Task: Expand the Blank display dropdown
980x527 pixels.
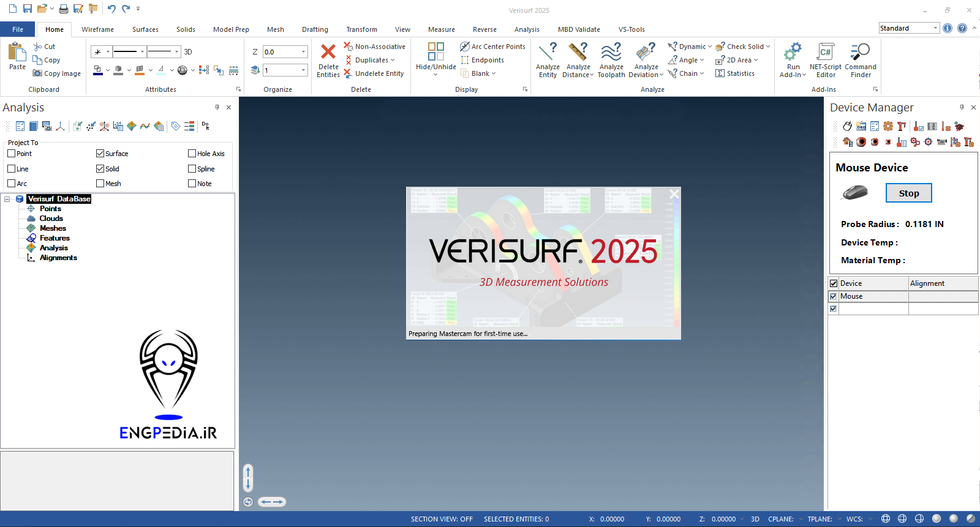Action: 494,73
